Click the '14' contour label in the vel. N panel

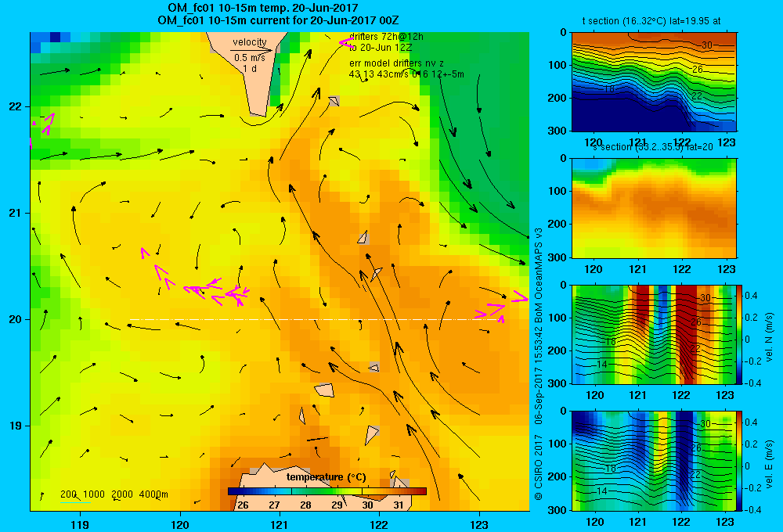[x=602, y=365]
